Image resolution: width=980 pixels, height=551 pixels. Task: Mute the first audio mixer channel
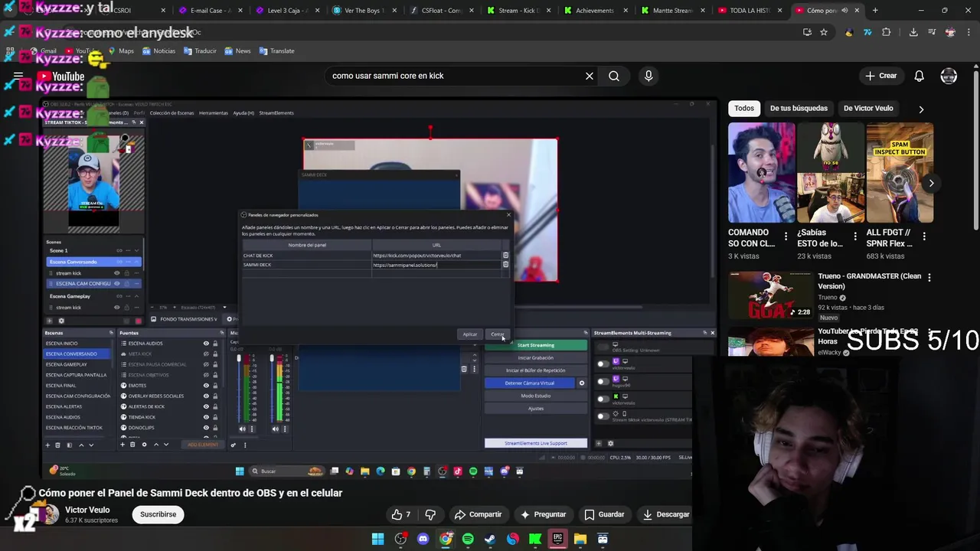click(x=242, y=429)
